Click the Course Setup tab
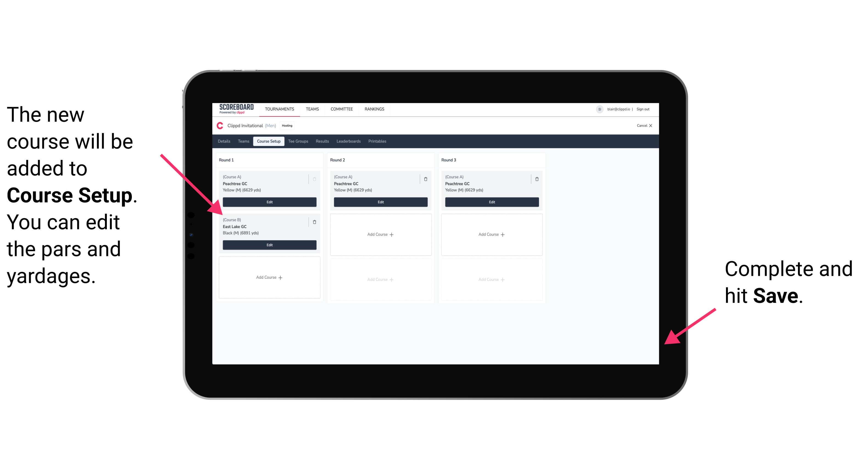Viewport: 868px width, 467px height. [x=269, y=141]
